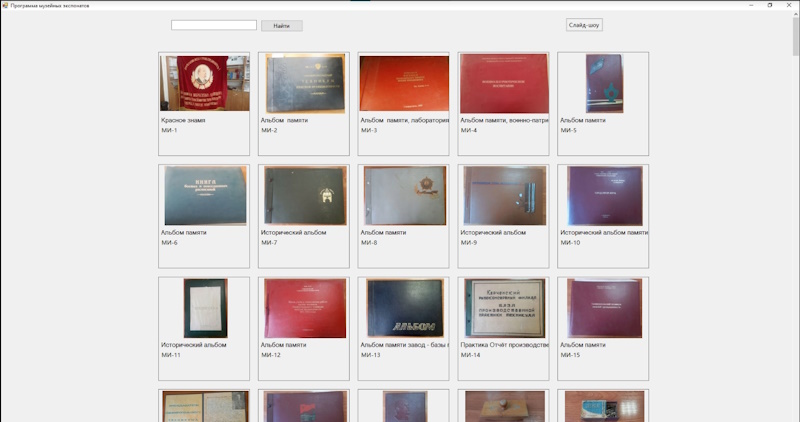Maximize the Программа музейных экспонатов window
This screenshot has height=422, width=800.
click(x=769, y=5)
